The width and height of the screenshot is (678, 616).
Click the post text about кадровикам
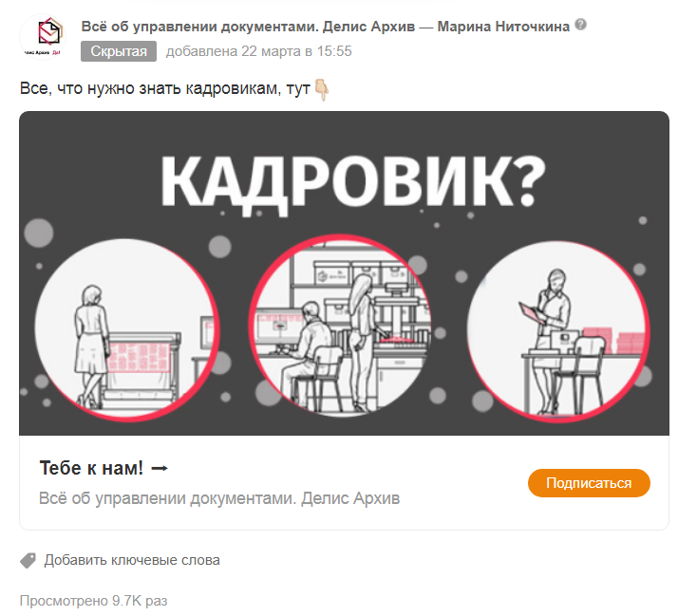coord(164,88)
